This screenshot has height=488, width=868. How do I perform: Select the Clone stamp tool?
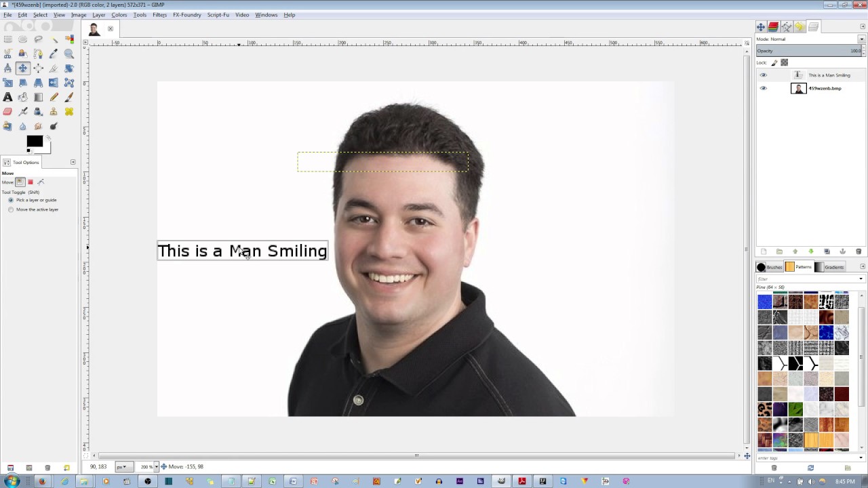(x=54, y=111)
